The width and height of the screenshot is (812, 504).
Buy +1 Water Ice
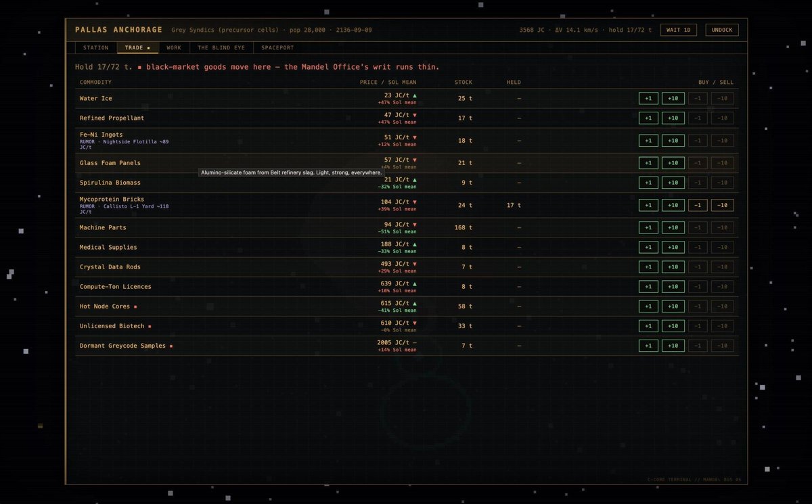(648, 99)
